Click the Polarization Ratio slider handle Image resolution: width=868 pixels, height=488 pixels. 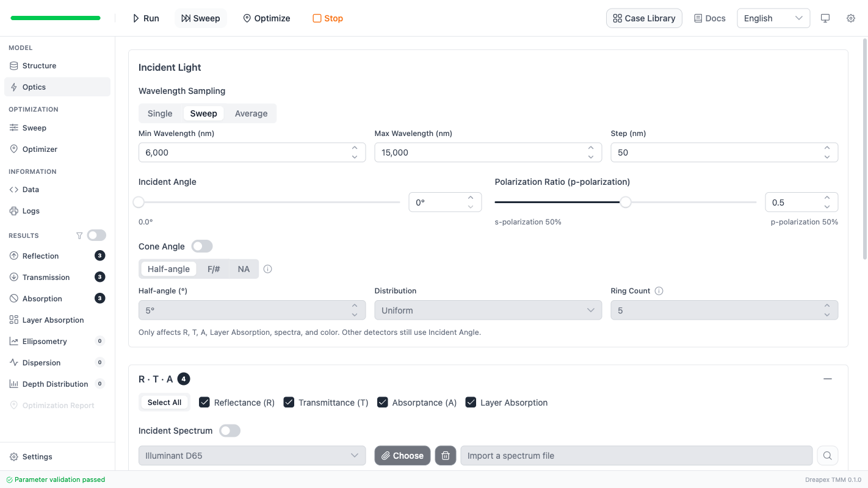pos(626,202)
